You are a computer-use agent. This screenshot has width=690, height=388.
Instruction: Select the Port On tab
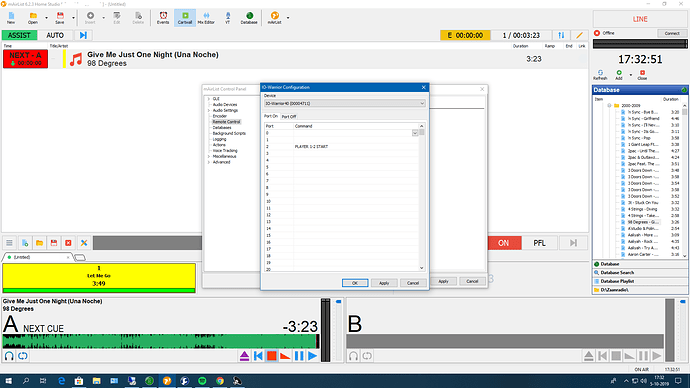(x=271, y=116)
